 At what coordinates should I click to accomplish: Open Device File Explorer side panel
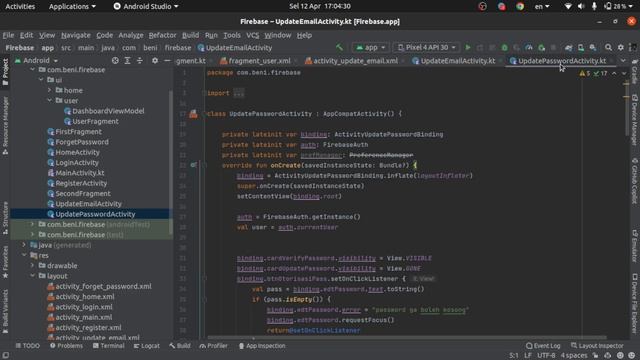pyautogui.click(x=635, y=303)
